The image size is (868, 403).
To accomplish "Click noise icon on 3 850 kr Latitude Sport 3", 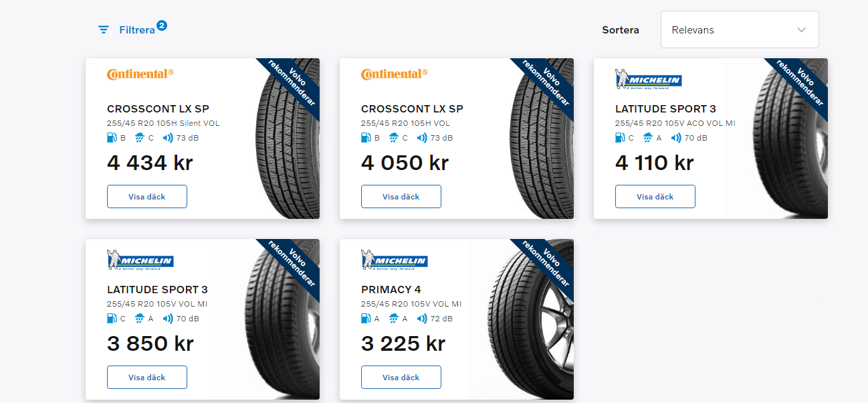I will tap(168, 319).
